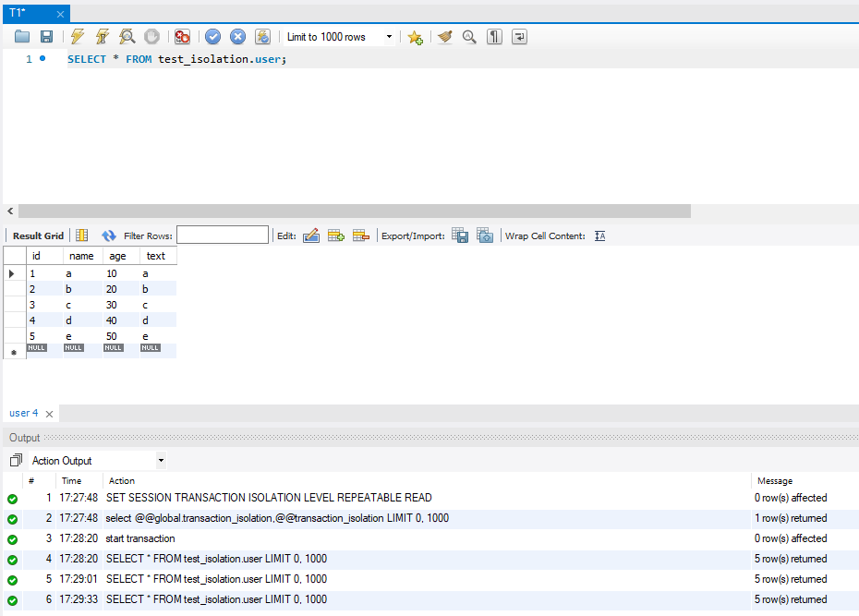Close the user 4 result tab
Image resolution: width=859 pixels, height=616 pixels.
point(49,414)
